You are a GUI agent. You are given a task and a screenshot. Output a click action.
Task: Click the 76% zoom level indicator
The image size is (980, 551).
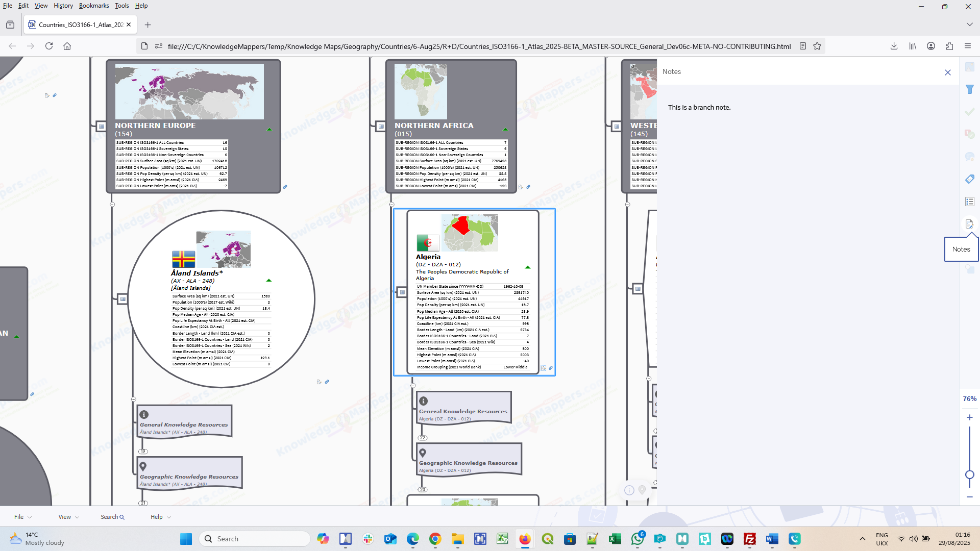click(x=970, y=399)
